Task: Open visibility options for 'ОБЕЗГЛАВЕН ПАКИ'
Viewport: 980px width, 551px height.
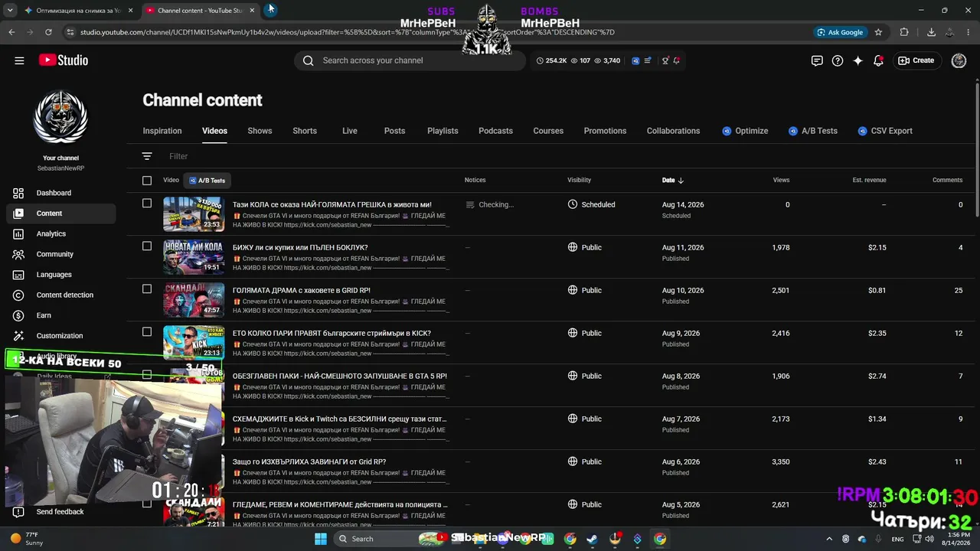Action: pos(584,377)
